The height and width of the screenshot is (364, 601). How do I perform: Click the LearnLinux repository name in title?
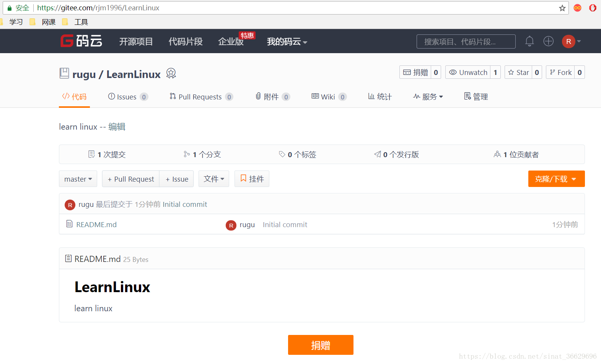tap(134, 75)
